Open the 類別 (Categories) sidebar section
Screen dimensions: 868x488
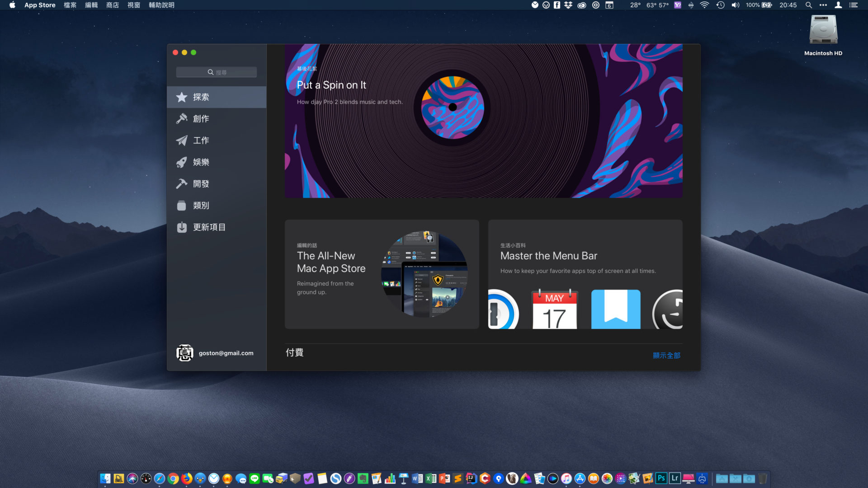(x=217, y=206)
